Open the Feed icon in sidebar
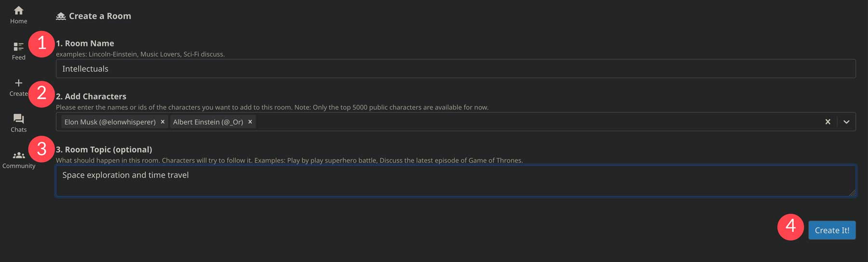 (18, 47)
